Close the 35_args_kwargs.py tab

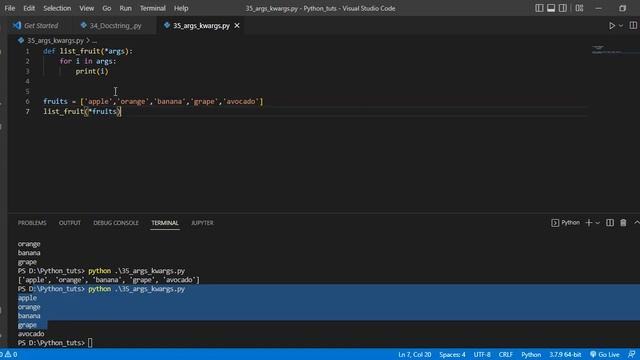[237, 25]
